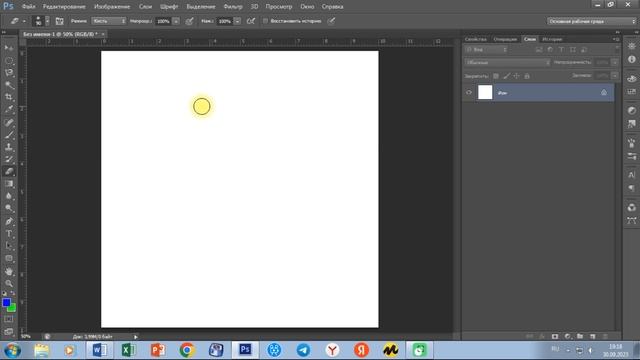
Task: Select the Hand tool
Action: [9, 271]
